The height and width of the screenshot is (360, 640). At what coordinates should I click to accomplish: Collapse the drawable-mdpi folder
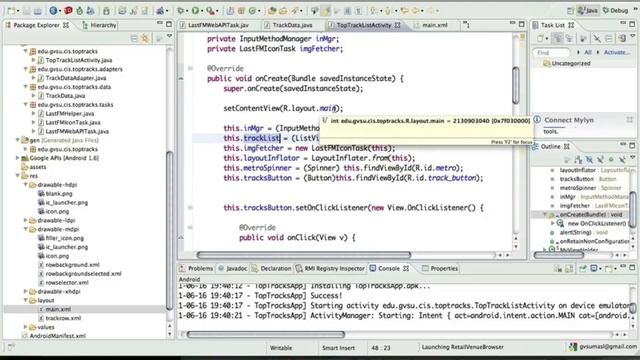[25, 229]
